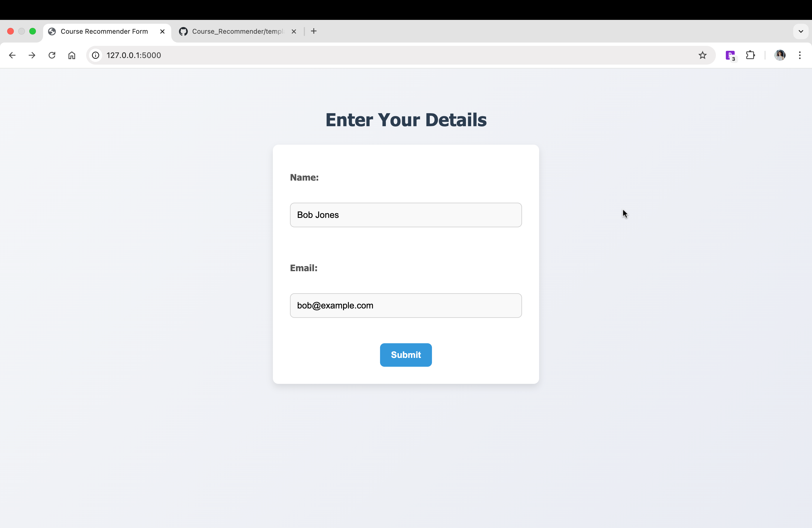This screenshot has height=528, width=812.
Task: Click the browser back arrow
Action: (x=12, y=55)
